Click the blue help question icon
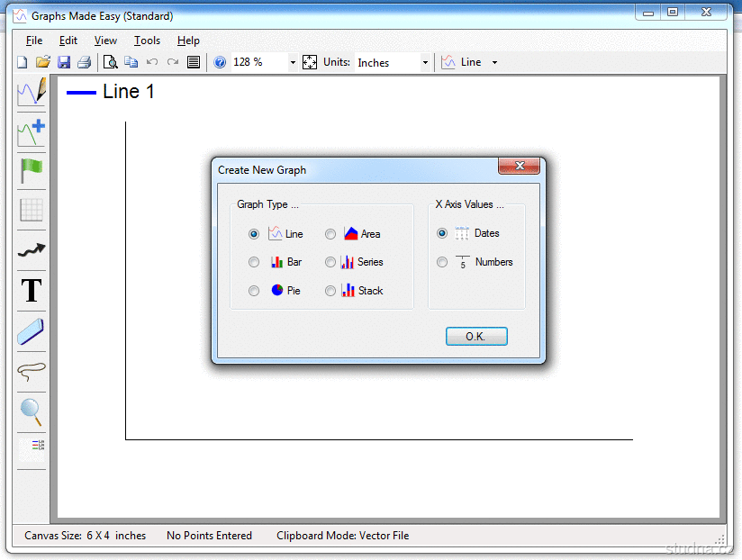742x560 pixels. [220, 62]
